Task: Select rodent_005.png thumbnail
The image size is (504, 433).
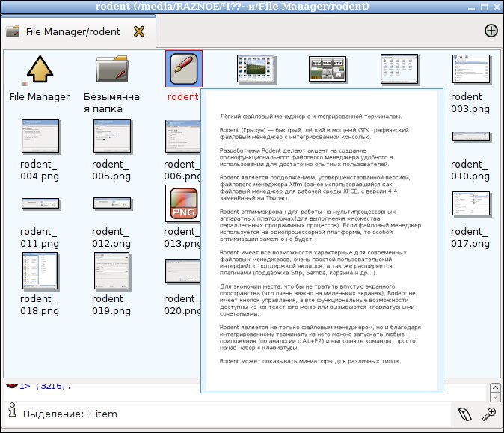Action: point(112,135)
